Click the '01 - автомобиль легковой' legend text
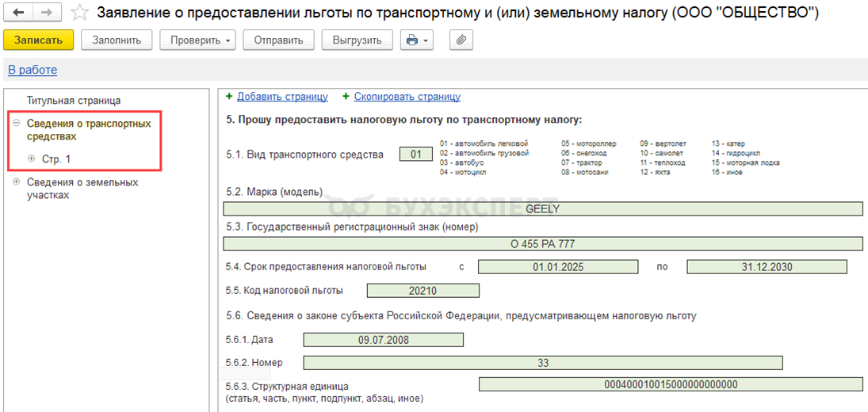The width and height of the screenshot is (868, 412). pyautogui.click(x=484, y=143)
